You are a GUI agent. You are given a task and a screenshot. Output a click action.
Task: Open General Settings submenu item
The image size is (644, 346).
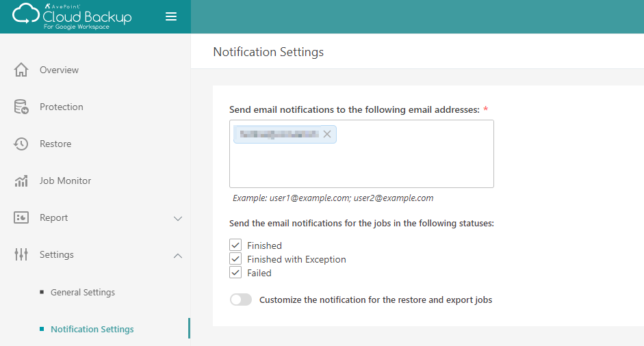tap(83, 292)
